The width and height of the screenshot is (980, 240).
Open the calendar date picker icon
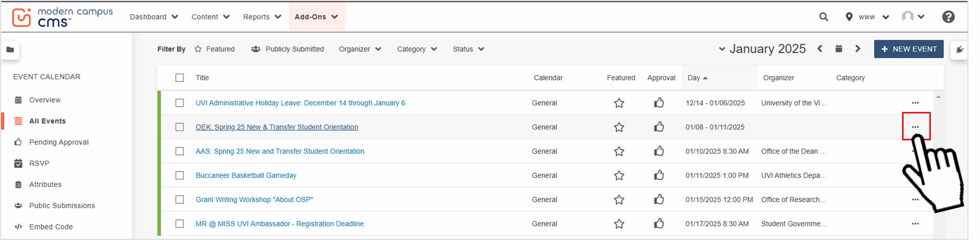point(839,49)
